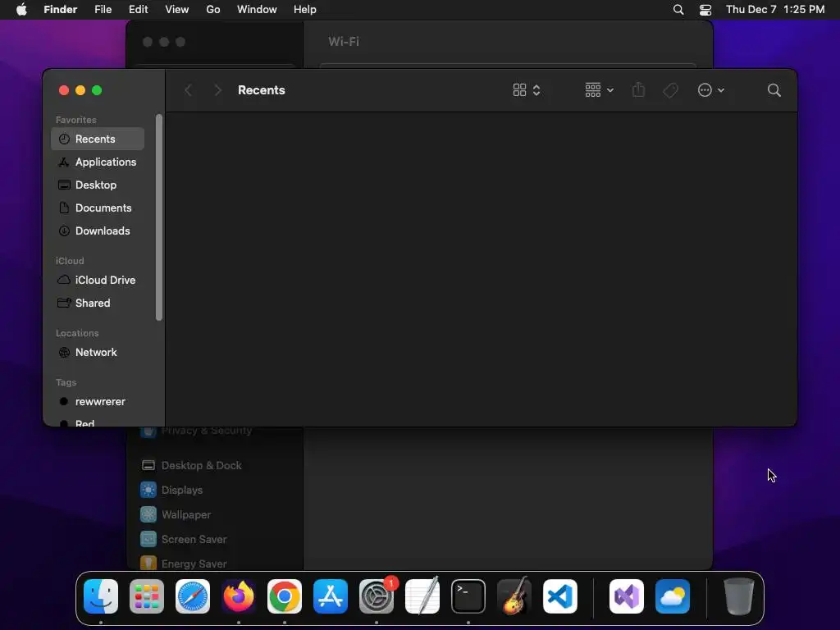Open TextEdit from the Dock

point(422,596)
